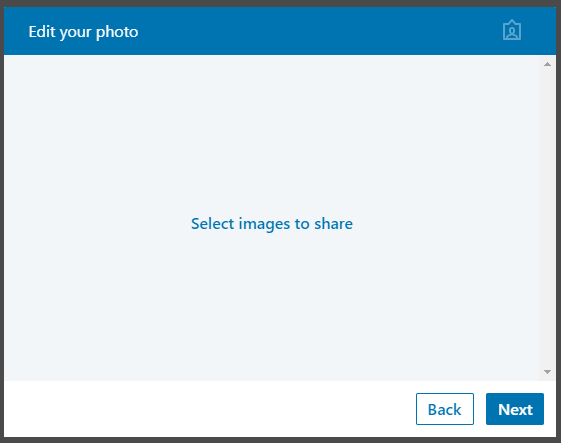Open the Select images to share link
The height and width of the screenshot is (443, 561).
[272, 224]
